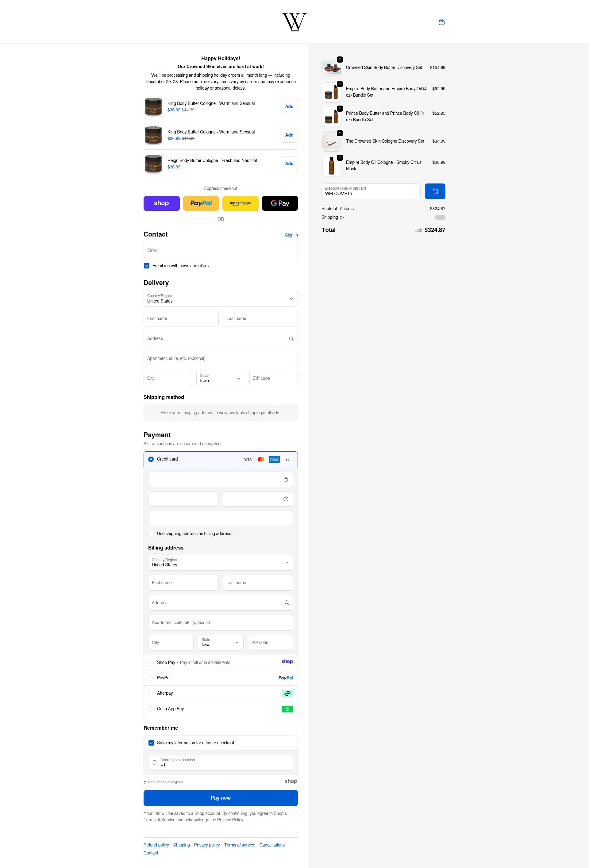Select the PayPal payment method
Viewport: 589px width, 868px height.
pyautogui.click(x=151, y=678)
